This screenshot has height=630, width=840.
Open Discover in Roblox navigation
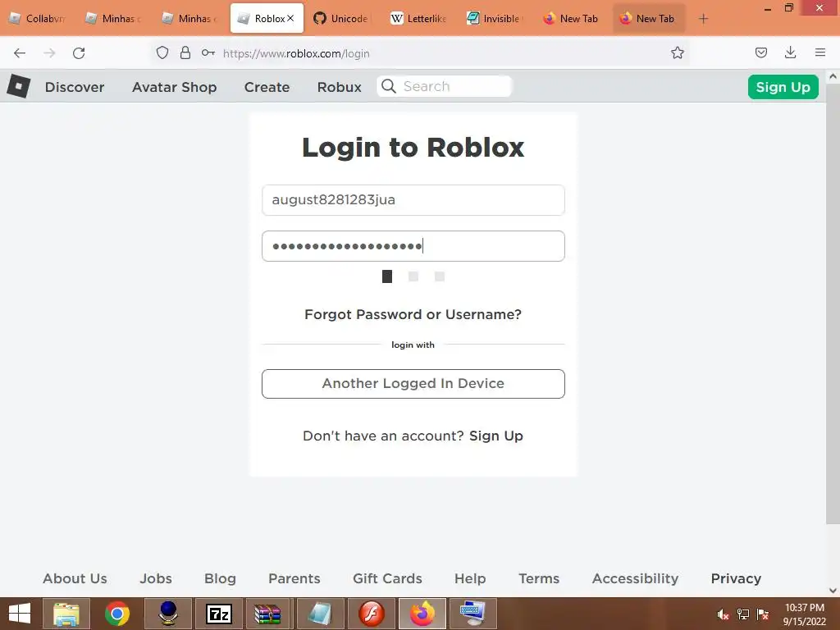[x=75, y=87]
